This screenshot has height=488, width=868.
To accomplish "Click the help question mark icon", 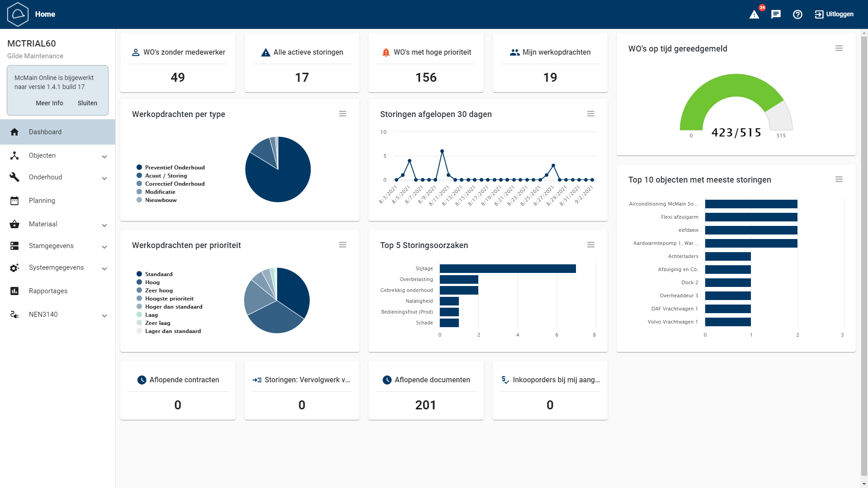I will click(797, 14).
